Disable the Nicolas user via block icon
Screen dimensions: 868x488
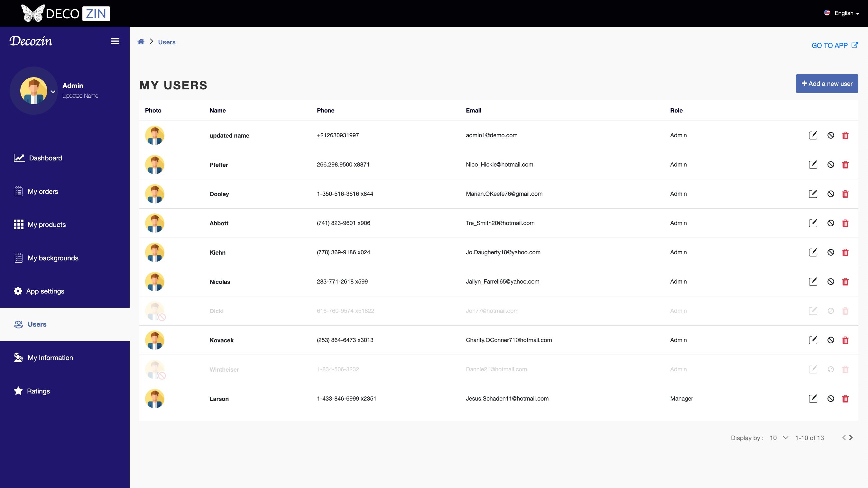coord(831,282)
